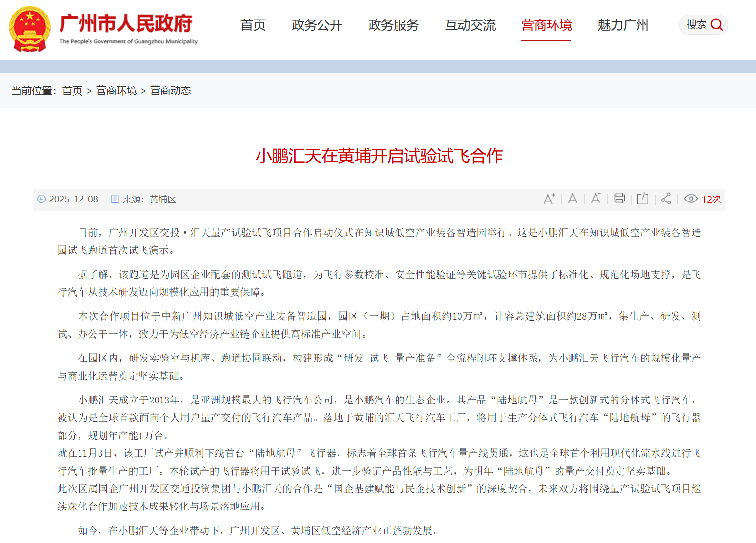Click the publish date 2025-12-08
The width and height of the screenshot is (756, 543).
74,199
